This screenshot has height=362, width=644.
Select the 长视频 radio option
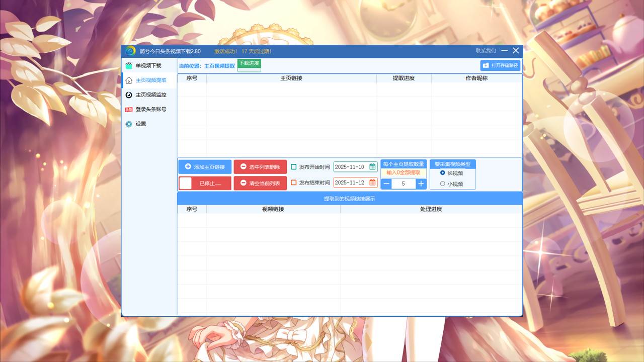[443, 173]
